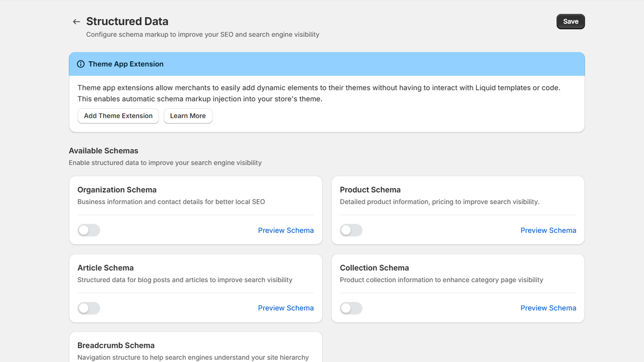Click the info icon in the Theme App Extension banner
The height and width of the screenshot is (362, 644).
pyautogui.click(x=81, y=64)
